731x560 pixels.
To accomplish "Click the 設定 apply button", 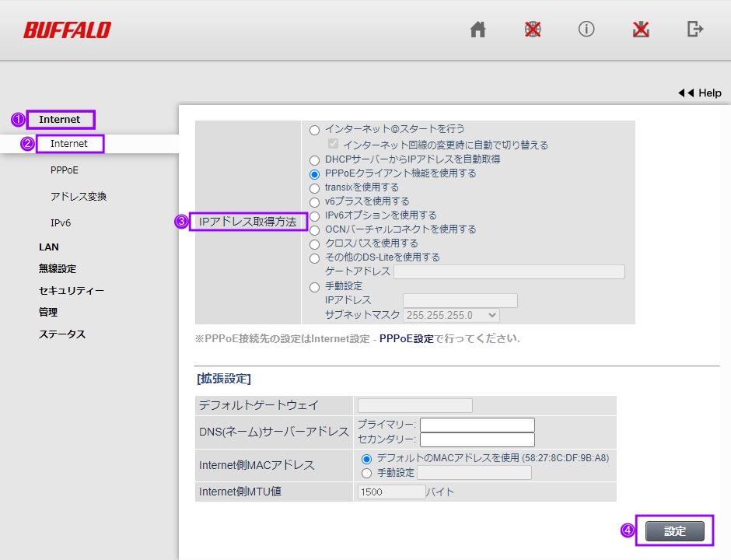I will (x=674, y=531).
